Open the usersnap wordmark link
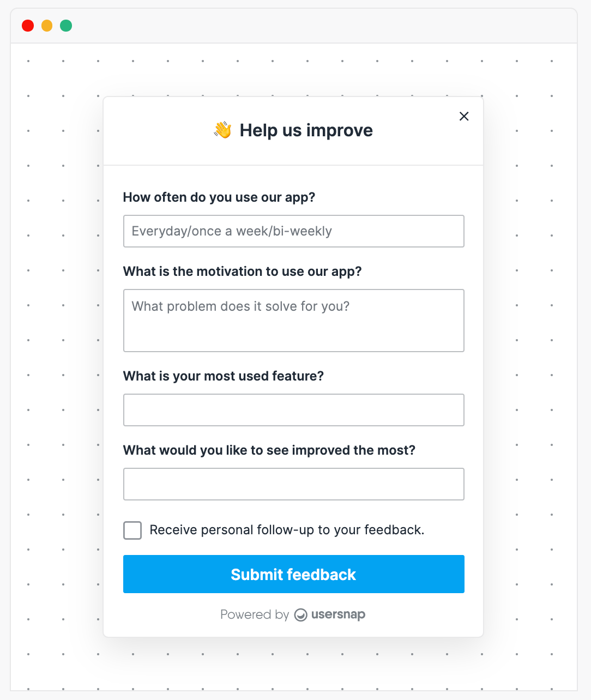This screenshot has height=700, width=591. 338,614
